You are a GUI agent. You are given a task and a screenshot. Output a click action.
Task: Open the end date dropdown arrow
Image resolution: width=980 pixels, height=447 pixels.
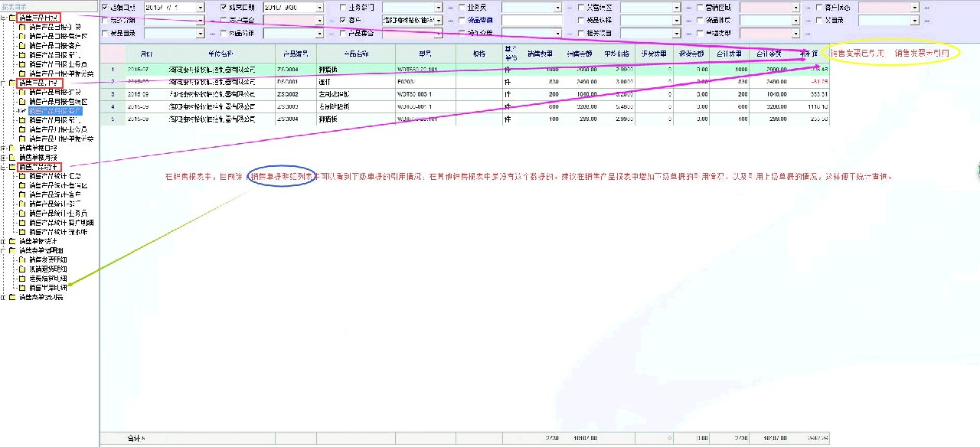tap(319, 8)
